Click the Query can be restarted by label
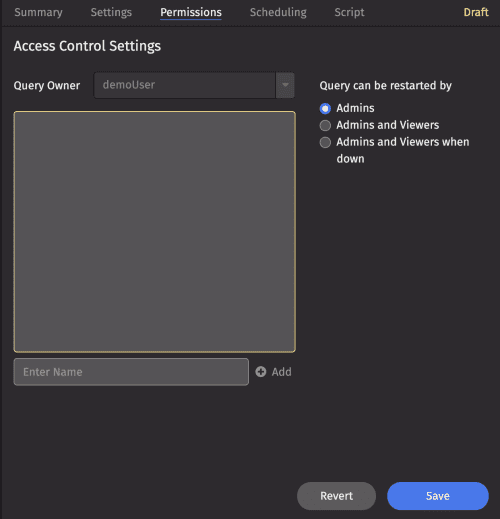 [386, 85]
